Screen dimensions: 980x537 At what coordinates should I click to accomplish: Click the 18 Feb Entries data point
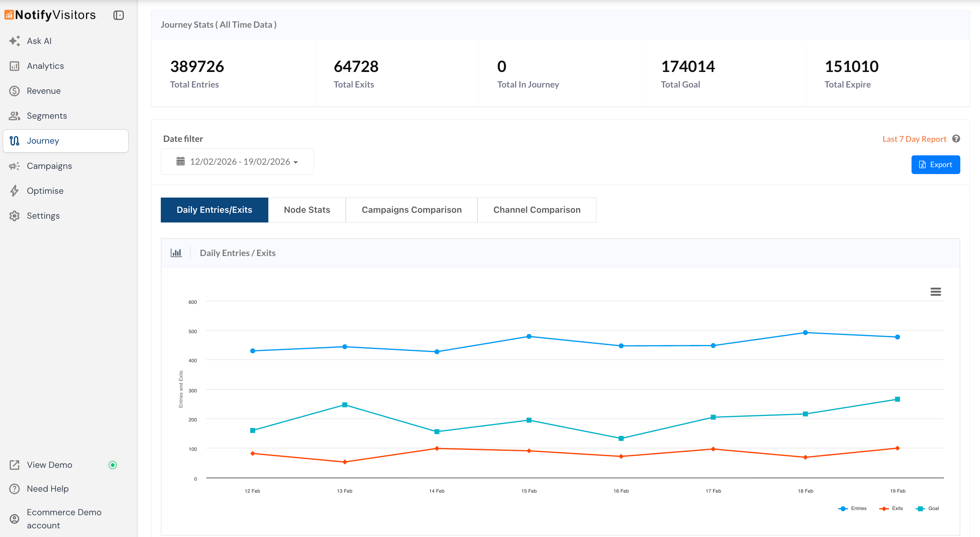[805, 333]
